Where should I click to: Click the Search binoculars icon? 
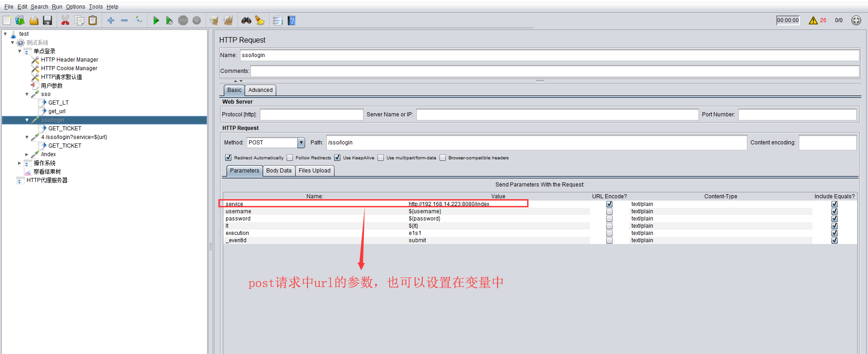click(246, 20)
